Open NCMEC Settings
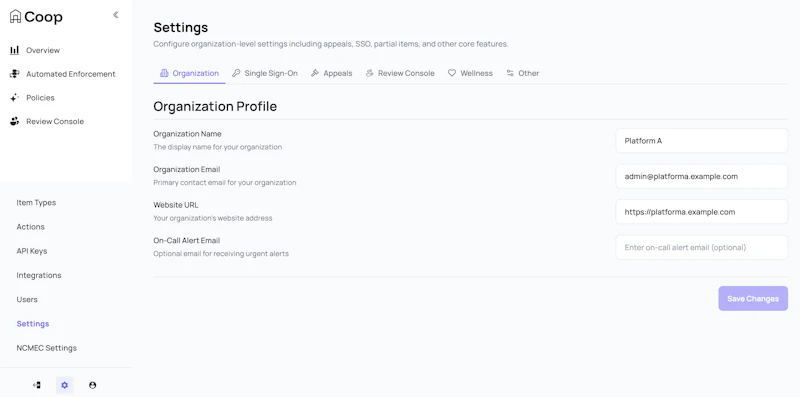 click(46, 348)
